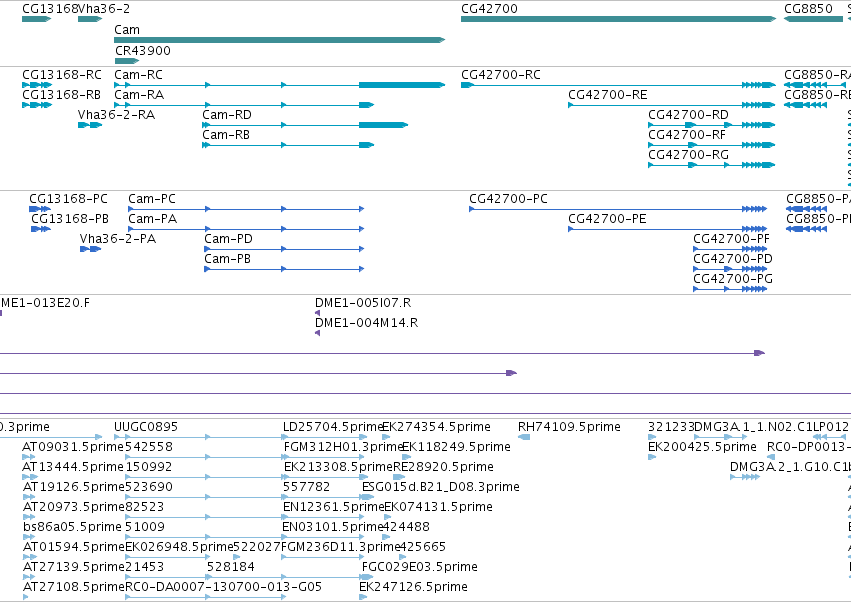Select EST EK274354.5prime
This screenshot has width=851, height=602.
pos(386,437)
